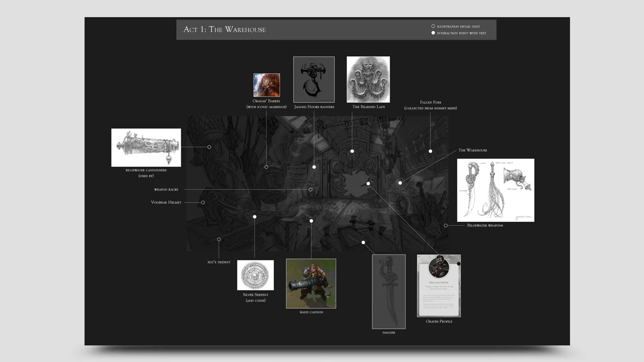Click the 'Volibear Helmet' label
This screenshot has width=644, height=362.
click(166, 203)
